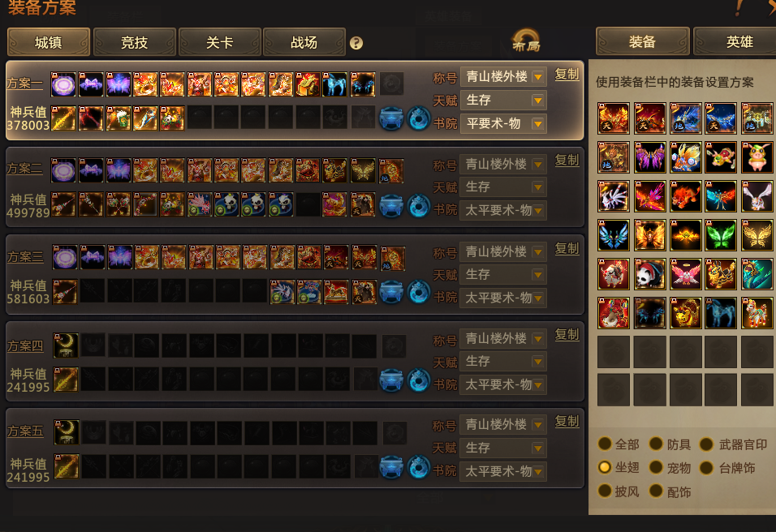The image size is (776, 532).
Task: Switch to the 竞技 tab
Action: click(134, 42)
